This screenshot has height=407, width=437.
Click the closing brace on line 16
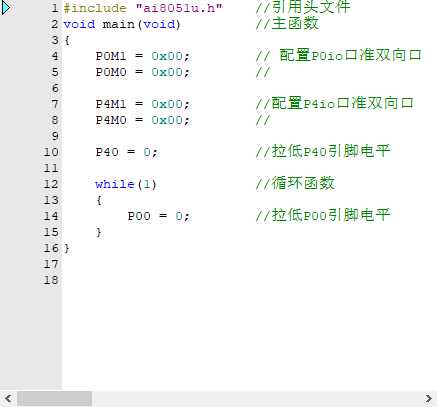tap(67, 248)
